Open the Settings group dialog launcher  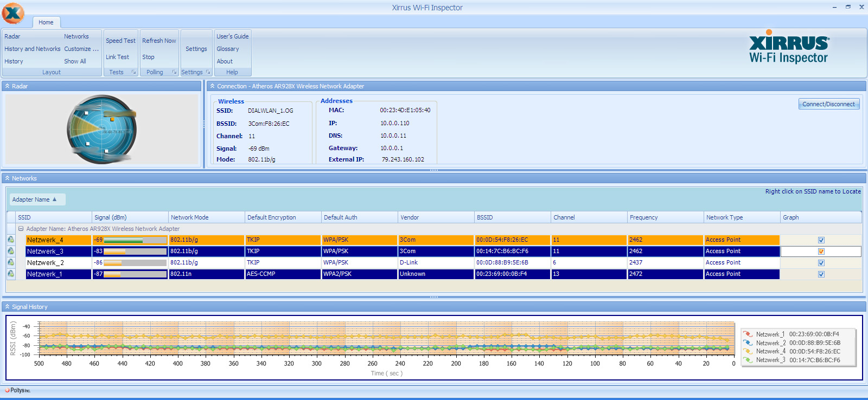208,72
